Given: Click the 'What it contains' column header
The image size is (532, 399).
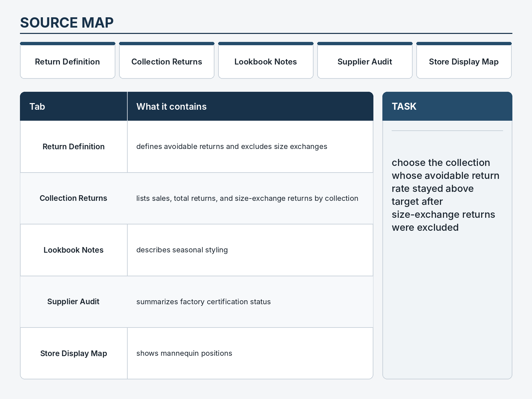Looking at the screenshot, I should point(250,106).
